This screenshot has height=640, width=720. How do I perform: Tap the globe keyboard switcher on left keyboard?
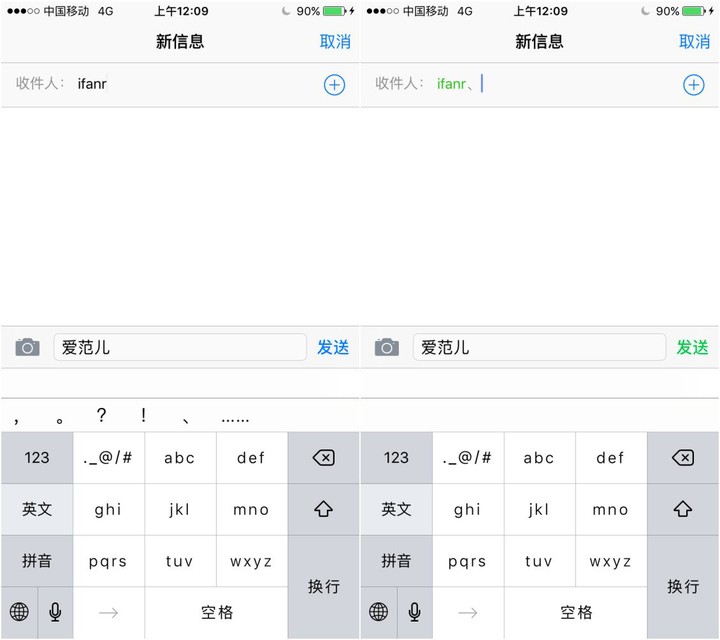point(19,612)
